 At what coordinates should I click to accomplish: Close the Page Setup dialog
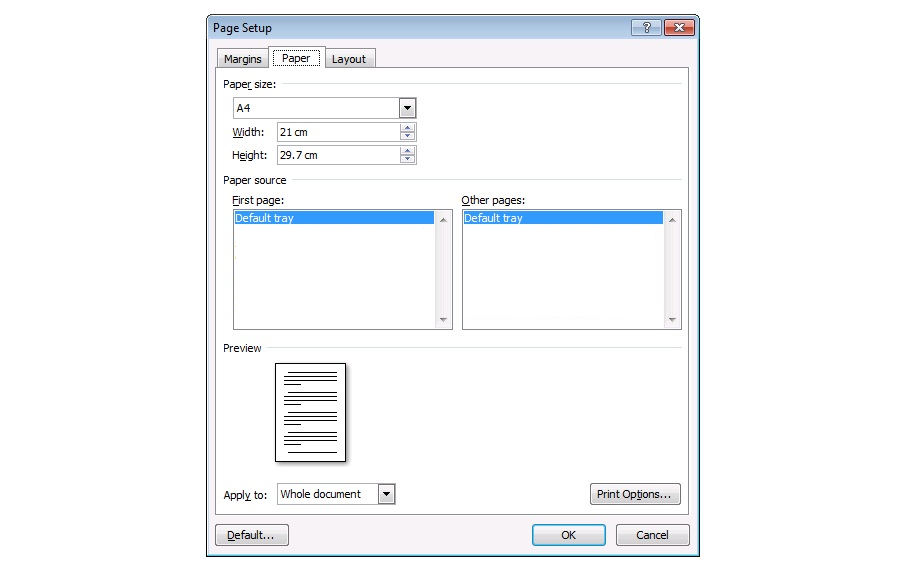pos(679,28)
